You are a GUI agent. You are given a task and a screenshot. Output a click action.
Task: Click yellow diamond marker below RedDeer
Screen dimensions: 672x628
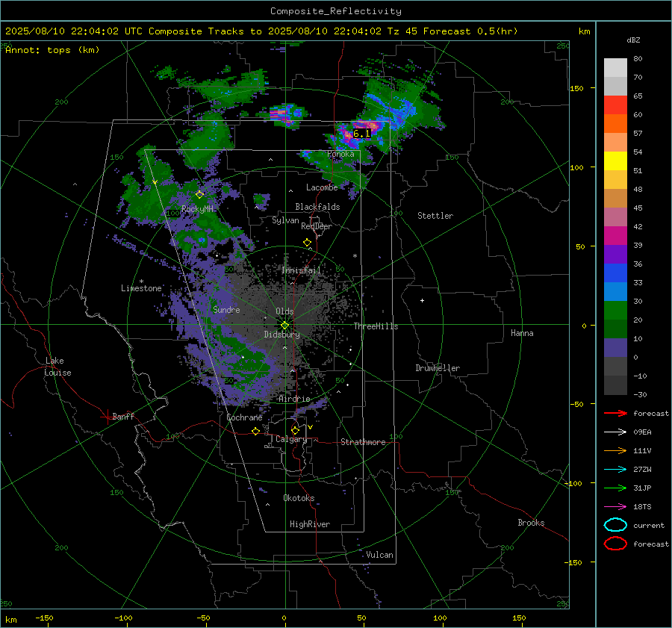[307, 243]
